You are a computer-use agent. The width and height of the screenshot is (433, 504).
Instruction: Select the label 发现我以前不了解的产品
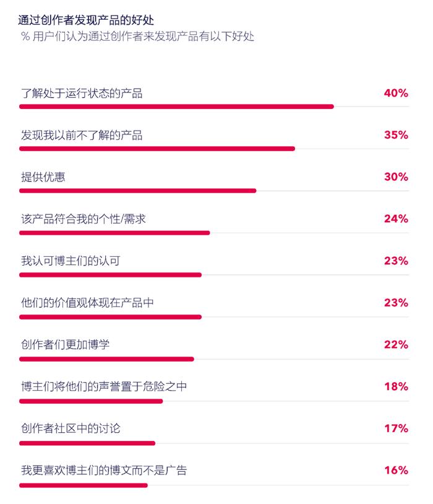pos(82,135)
